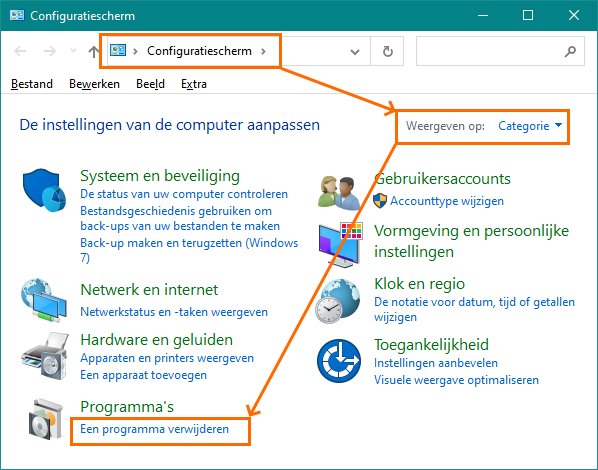Viewport: 598px width, 470px height.
Task: Open De notatie voor datum, tijd link
Action: point(474,309)
